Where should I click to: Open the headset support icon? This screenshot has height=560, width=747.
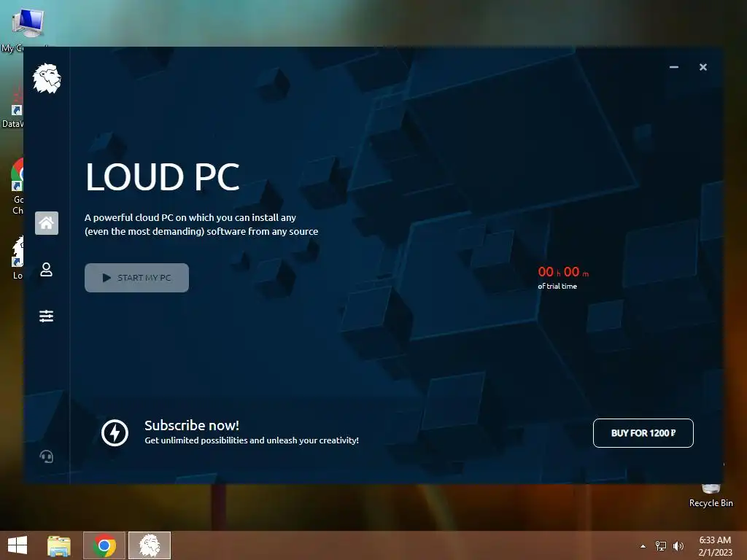46,456
